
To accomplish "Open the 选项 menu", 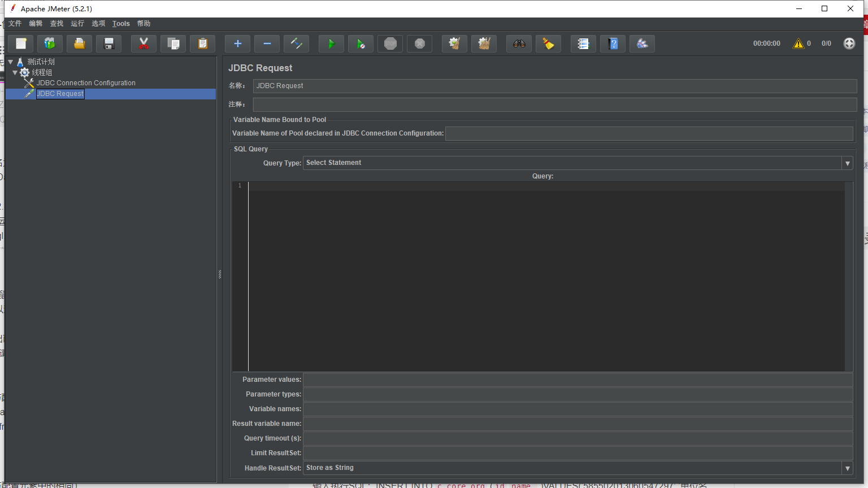I will click(98, 23).
